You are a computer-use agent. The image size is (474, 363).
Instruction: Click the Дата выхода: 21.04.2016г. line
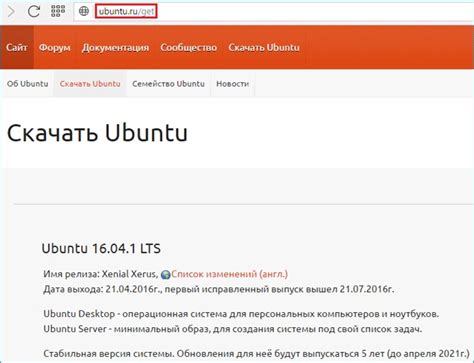219,289
